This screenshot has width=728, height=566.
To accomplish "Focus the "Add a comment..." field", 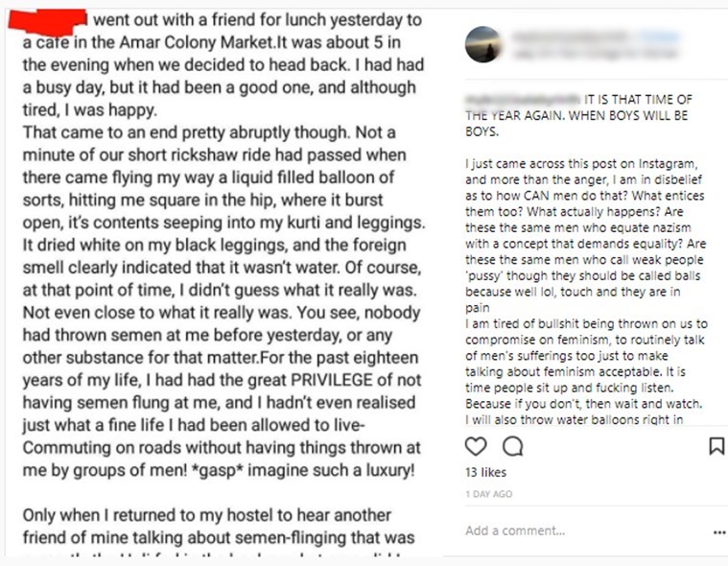I will click(575, 531).
